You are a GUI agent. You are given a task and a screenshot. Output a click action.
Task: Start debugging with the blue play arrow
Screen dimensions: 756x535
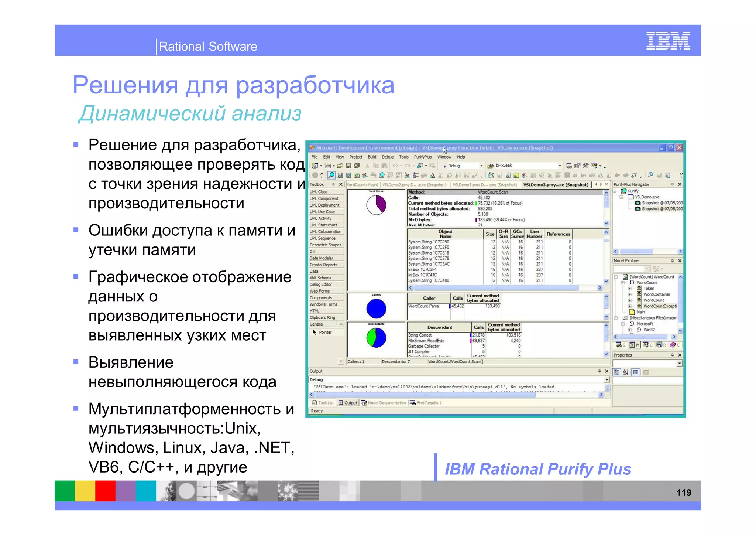point(445,166)
